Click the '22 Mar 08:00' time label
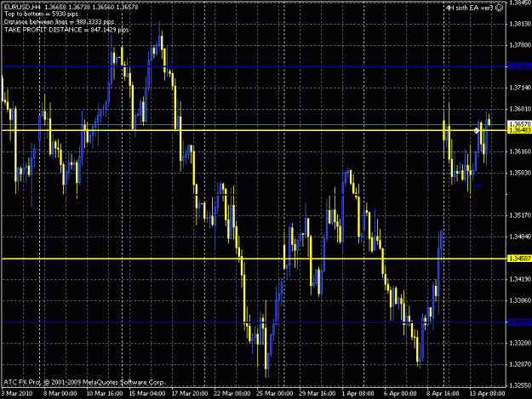 [232, 394]
